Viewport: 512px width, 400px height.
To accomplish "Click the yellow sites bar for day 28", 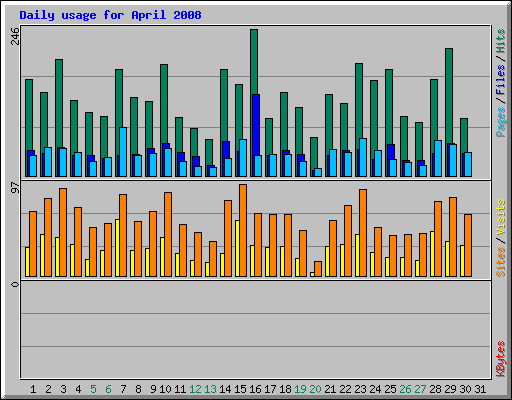I will click(x=432, y=254).
